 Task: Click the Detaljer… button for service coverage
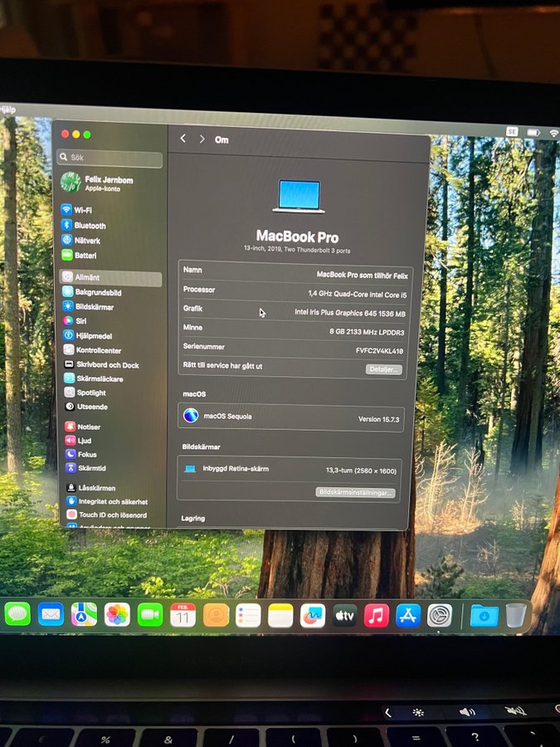coord(384,369)
